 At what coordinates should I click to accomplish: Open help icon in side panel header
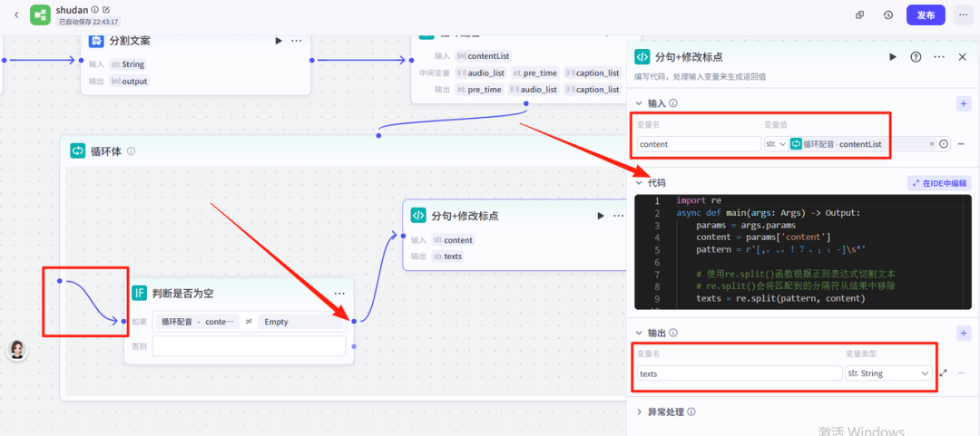[x=916, y=57]
